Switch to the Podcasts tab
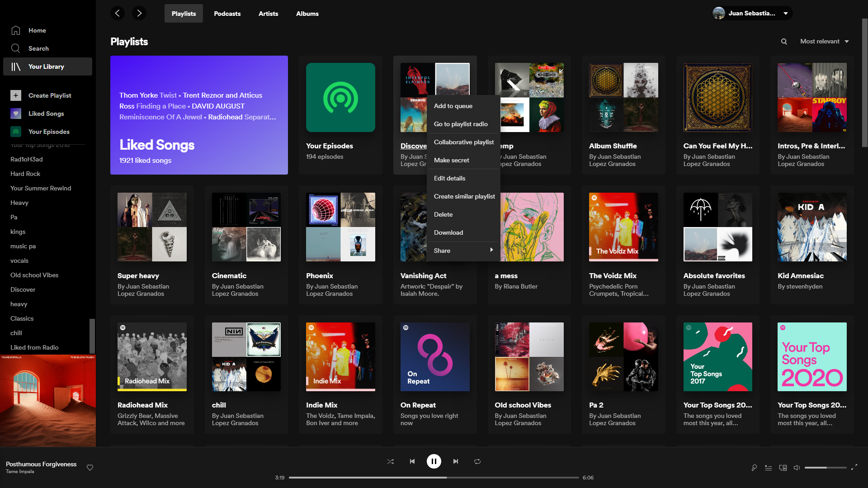This screenshot has width=868, height=488. tap(227, 14)
